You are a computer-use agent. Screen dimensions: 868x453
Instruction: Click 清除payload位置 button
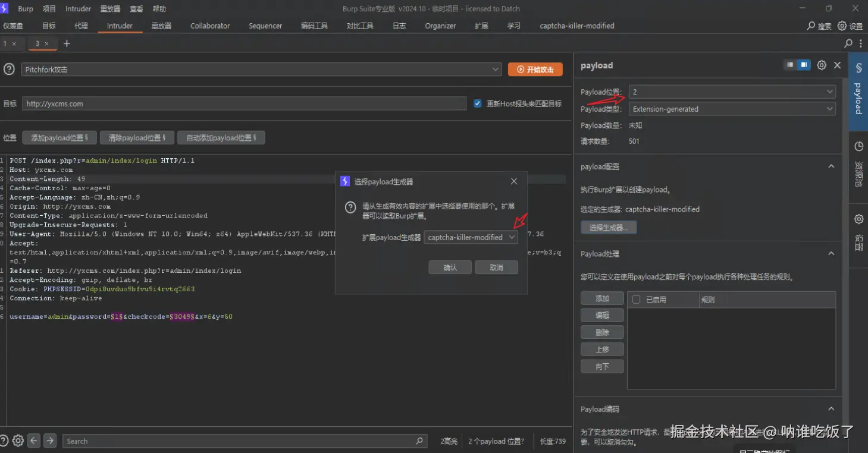point(137,138)
